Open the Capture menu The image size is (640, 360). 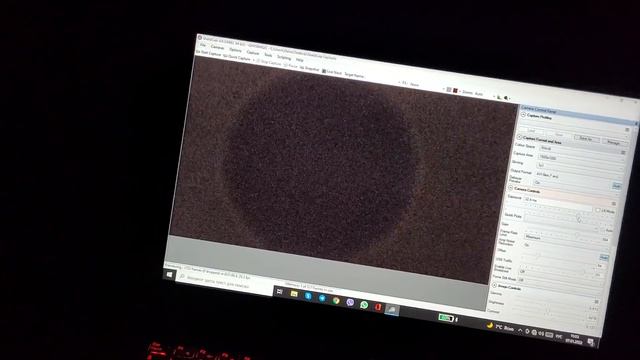(x=253, y=53)
